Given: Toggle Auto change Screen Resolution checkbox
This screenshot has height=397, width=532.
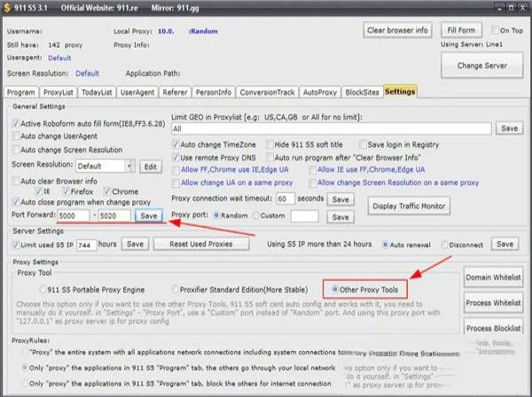Looking at the screenshot, I should (x=17, y=151).
